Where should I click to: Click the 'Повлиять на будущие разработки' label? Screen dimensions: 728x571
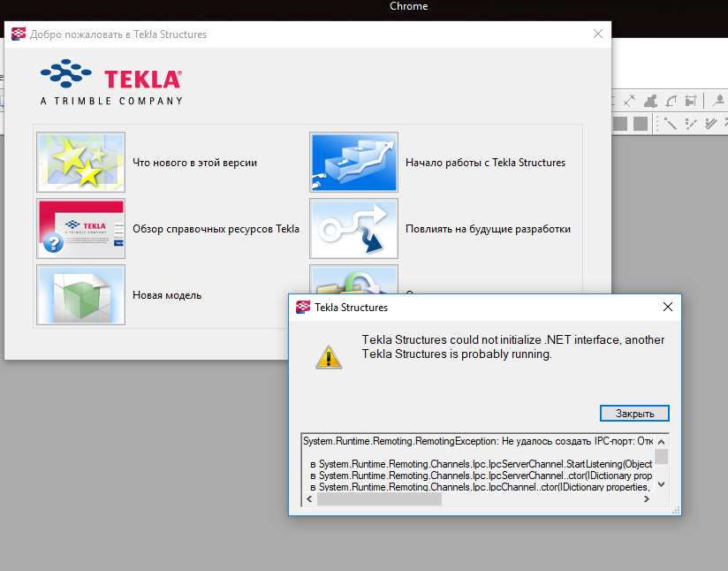pyautogui.click(x=488, y=229)
